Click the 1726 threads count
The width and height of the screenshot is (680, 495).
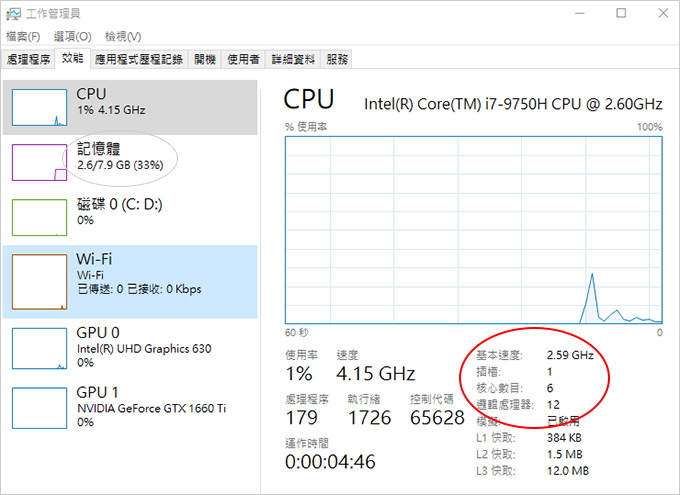coord(369,418)
